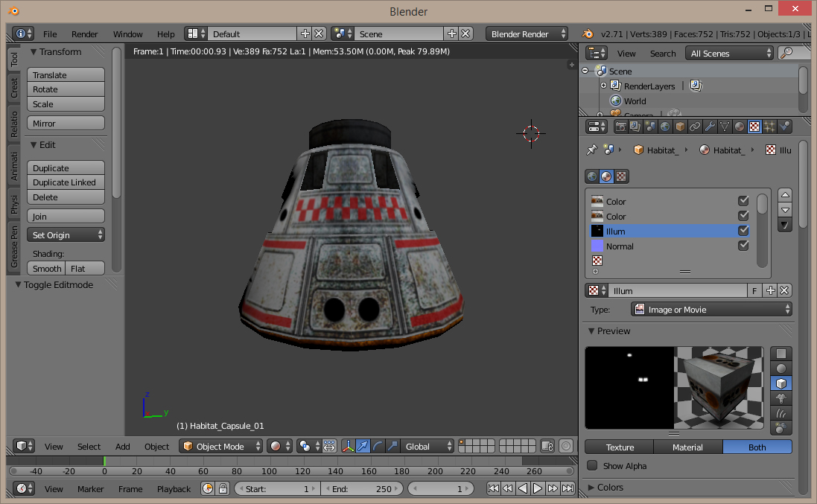Select the Particles properties sparkle icon
The height and width of the screenshot is (504, 817).
coord(769,127)
